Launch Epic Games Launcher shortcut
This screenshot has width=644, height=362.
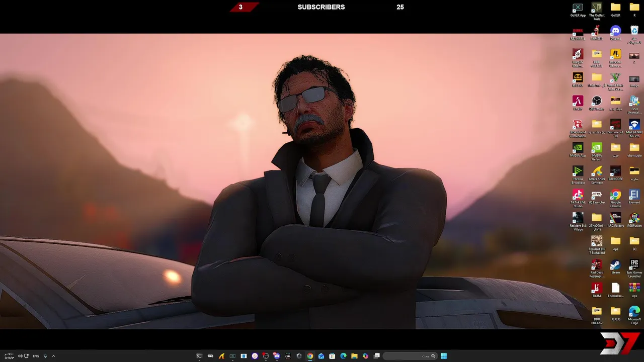tap(634, 268)
